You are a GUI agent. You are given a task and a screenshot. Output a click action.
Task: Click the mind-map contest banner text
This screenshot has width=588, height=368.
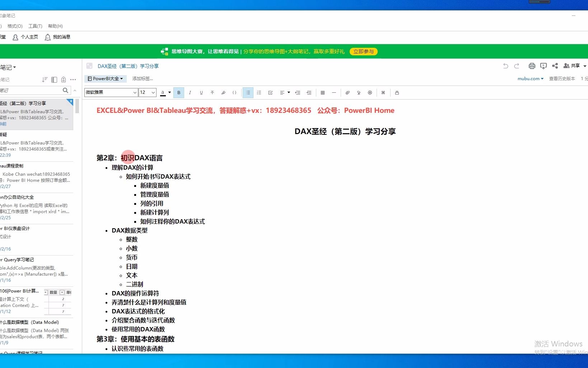pos(258,51)
